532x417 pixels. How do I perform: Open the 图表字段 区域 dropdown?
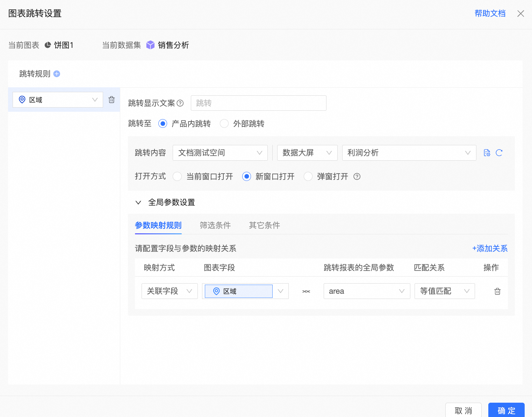coord(245,291)
